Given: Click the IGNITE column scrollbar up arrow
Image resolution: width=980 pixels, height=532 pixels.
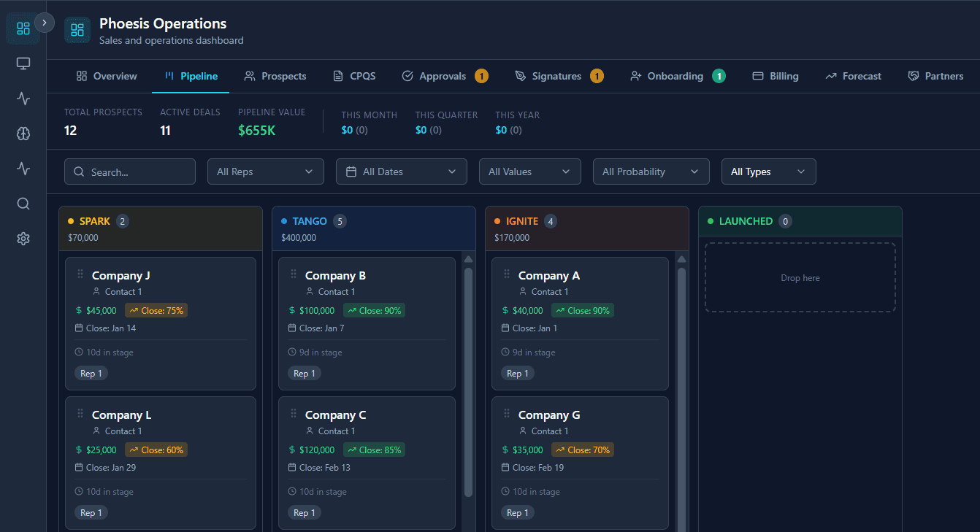Looking at the screenshot, I should 681,259.
